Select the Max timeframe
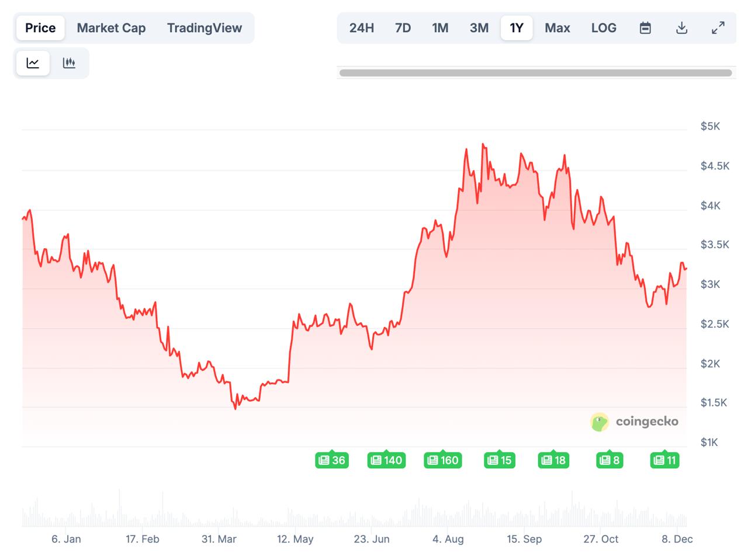This screenshot has height=560, width=748. tap(557, 27)
